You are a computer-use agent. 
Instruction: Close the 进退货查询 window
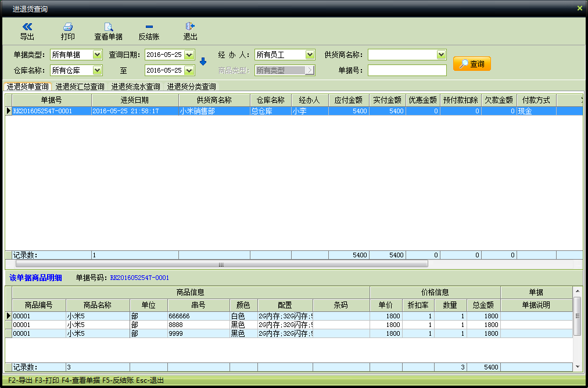click(579, 8)
